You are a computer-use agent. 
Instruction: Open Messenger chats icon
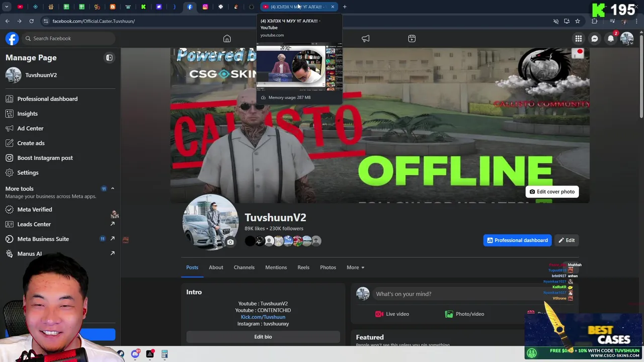[595, 39]
